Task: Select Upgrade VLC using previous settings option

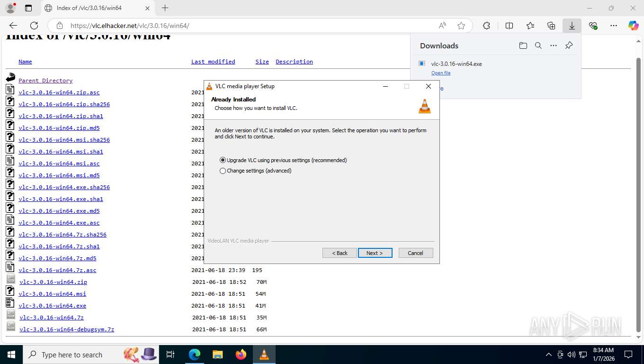Action: (283, 160)
